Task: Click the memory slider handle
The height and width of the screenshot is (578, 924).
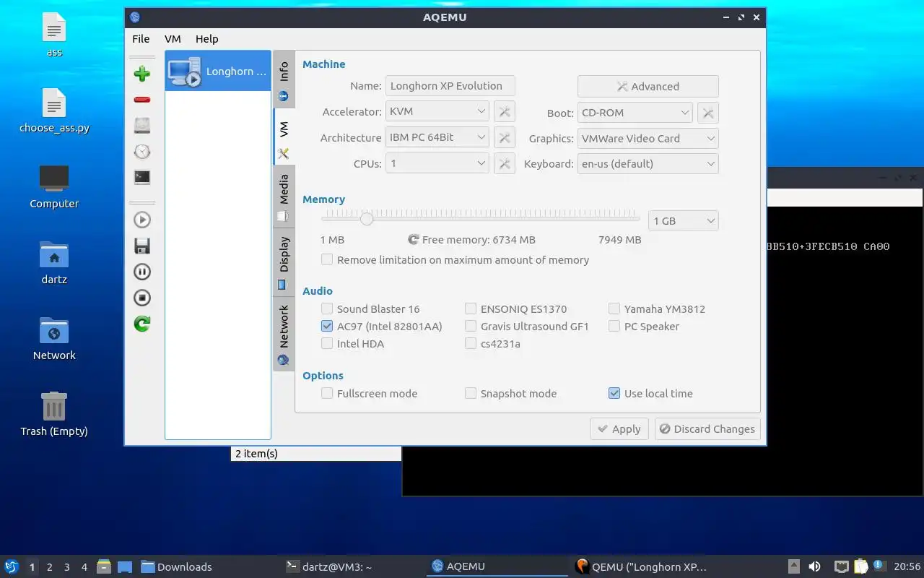Action: pos(367,218)
